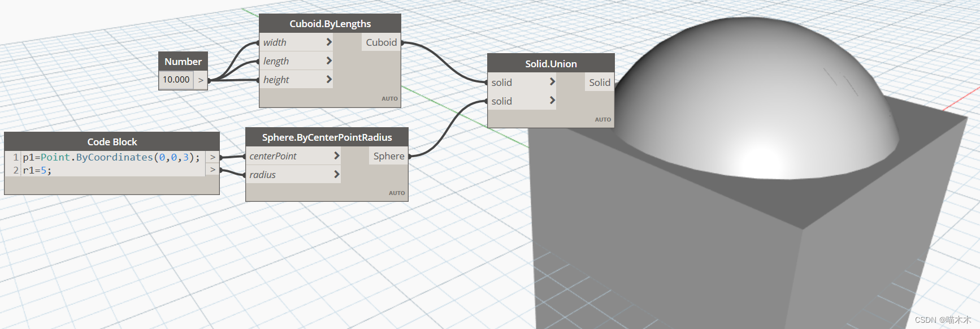Viewport: 980px width, 329px height.
Task: Expand the first solid port chevron
Action: [552, 83]
